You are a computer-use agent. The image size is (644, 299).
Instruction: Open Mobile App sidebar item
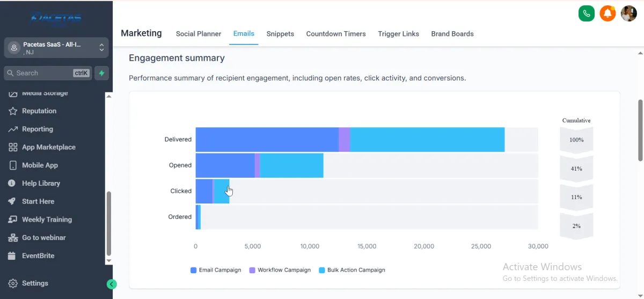[40, 165]
